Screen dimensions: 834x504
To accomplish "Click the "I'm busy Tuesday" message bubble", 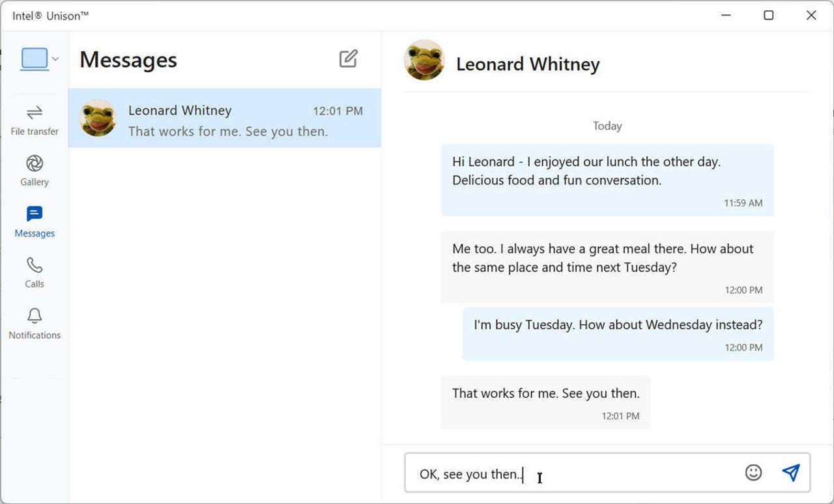I will (x=618, y=334).
